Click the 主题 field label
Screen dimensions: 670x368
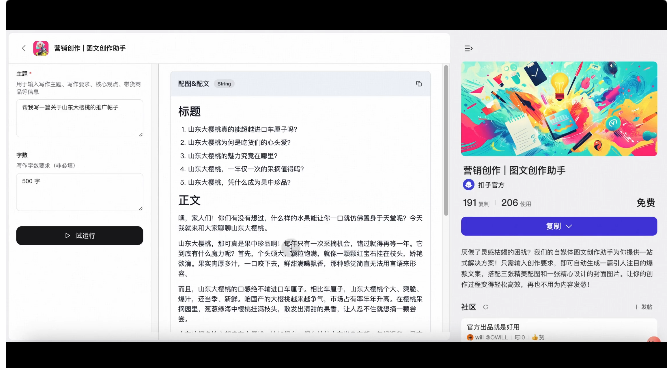pyautogui.click(x=22, y=74)
